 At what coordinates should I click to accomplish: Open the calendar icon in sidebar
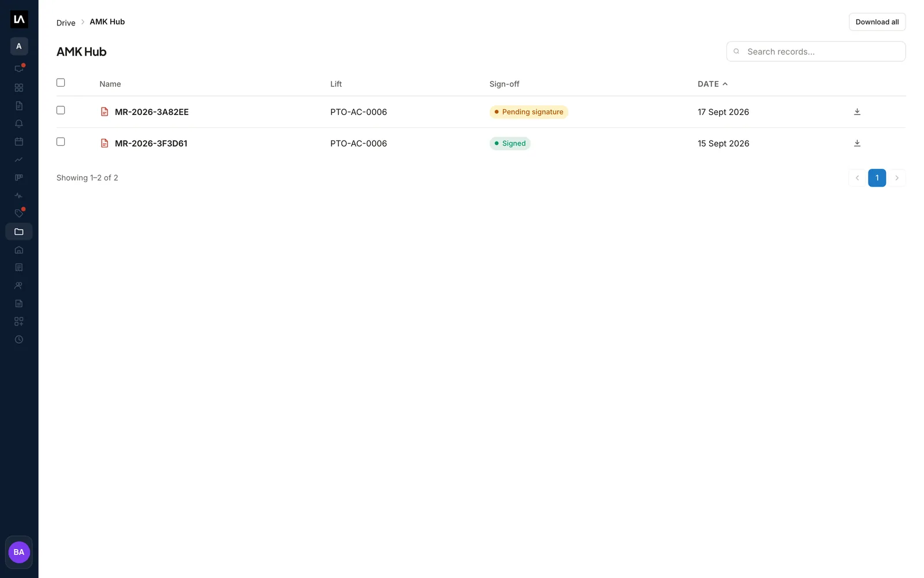tap(19, 142)
